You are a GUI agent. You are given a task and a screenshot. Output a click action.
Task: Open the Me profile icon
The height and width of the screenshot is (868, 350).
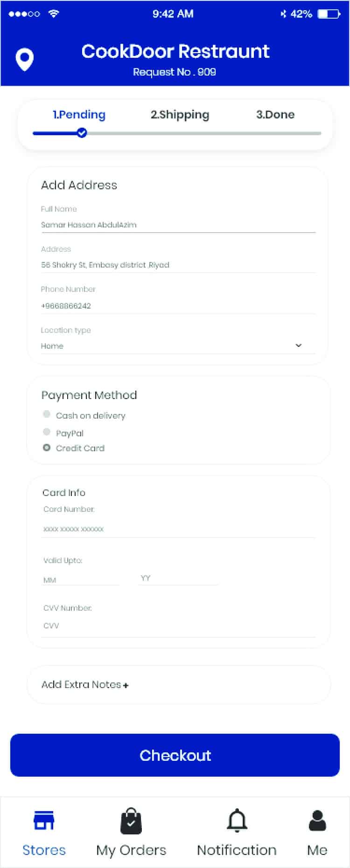pyautogui.click(x=317, y=820)
